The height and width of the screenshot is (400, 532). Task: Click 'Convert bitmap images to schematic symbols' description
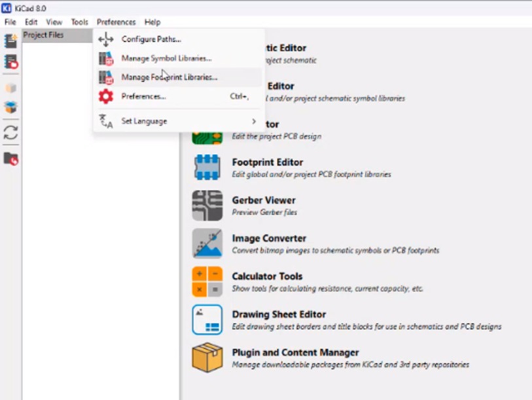pyautogui.click(x=336, y=250)
